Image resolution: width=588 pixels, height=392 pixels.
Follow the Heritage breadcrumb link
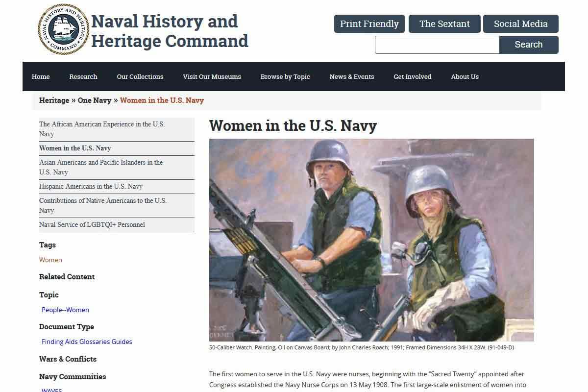(54, 100)
